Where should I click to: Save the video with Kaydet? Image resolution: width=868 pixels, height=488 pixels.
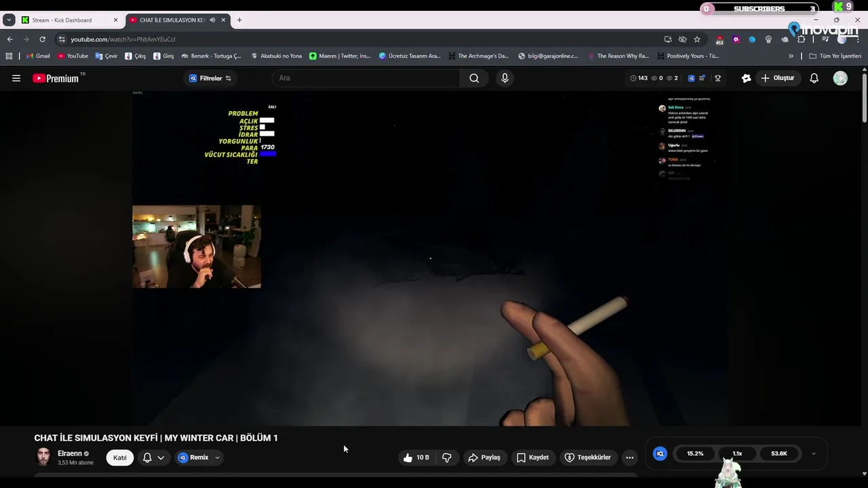(532, 457)
